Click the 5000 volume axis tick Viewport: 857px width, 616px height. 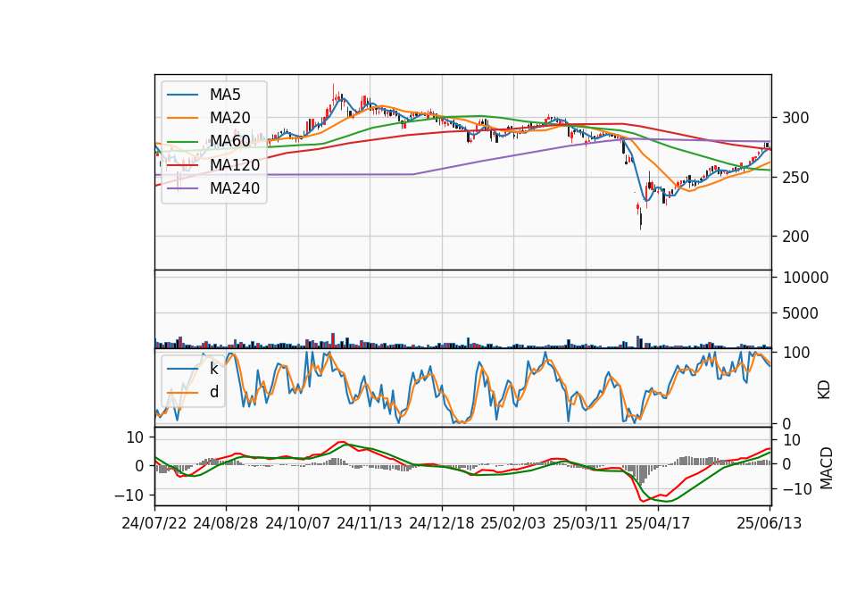click(801, 313)
